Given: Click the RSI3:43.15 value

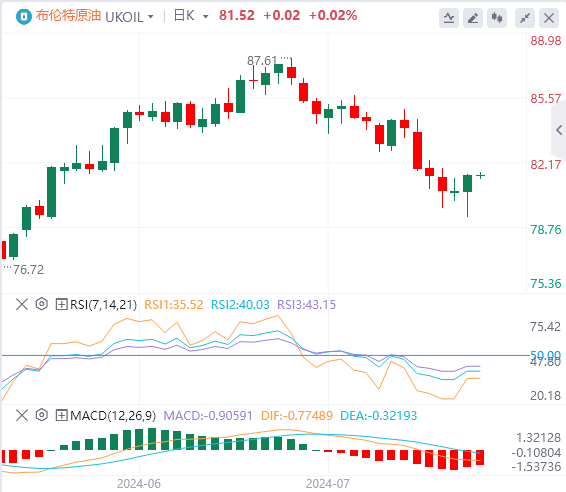Looking at the screenshot, I should point(306,305).
